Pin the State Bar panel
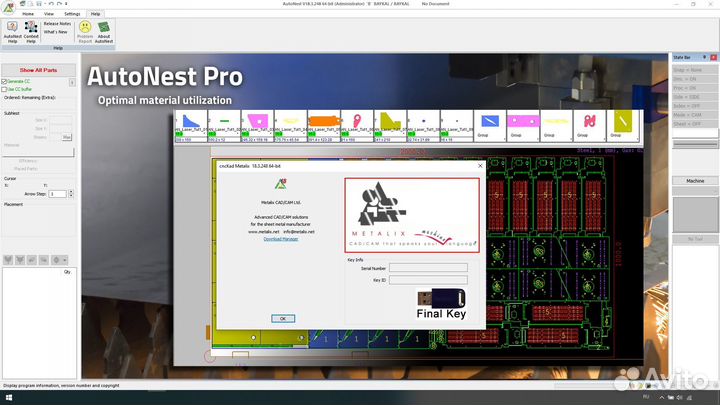This screenshot has height=405, width=720. click(x=705, y=59)
